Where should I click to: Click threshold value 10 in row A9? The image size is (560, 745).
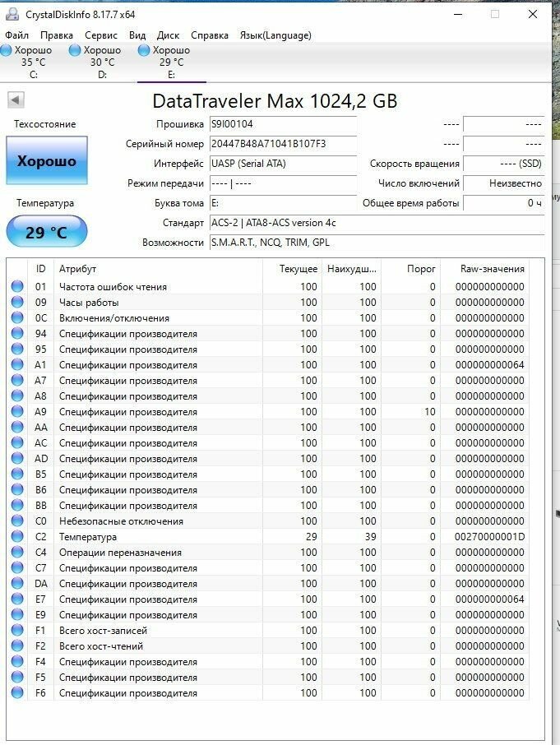click(430, 412)
